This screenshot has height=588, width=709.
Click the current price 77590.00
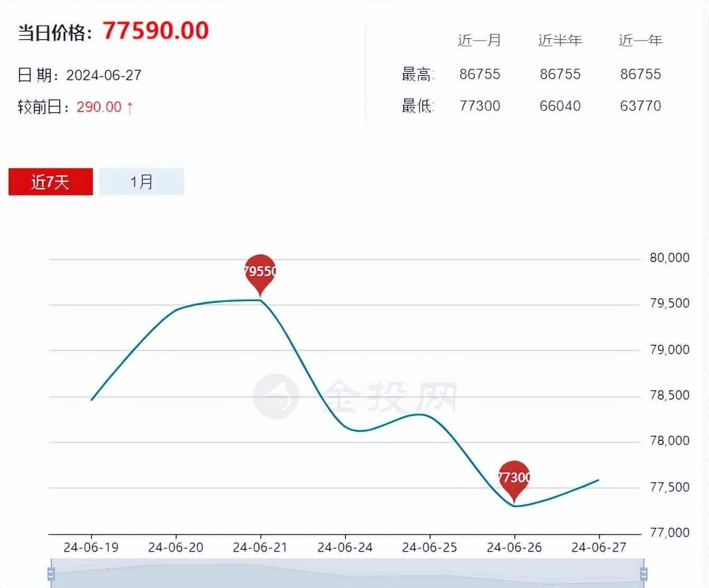point(156,31)
